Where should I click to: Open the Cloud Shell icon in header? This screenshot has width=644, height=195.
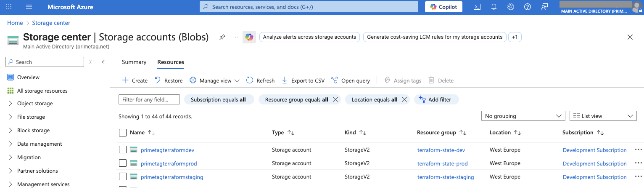tap(477, 7)
